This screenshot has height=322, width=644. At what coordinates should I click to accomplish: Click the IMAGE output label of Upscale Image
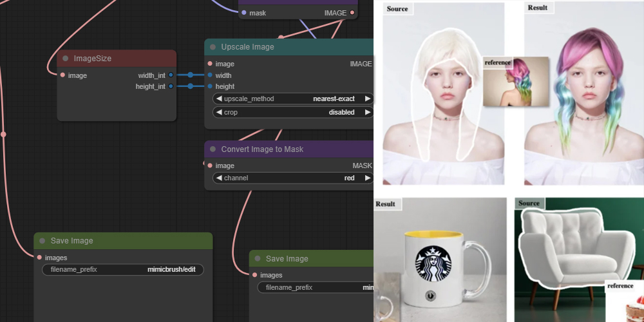tap(361, 64)
